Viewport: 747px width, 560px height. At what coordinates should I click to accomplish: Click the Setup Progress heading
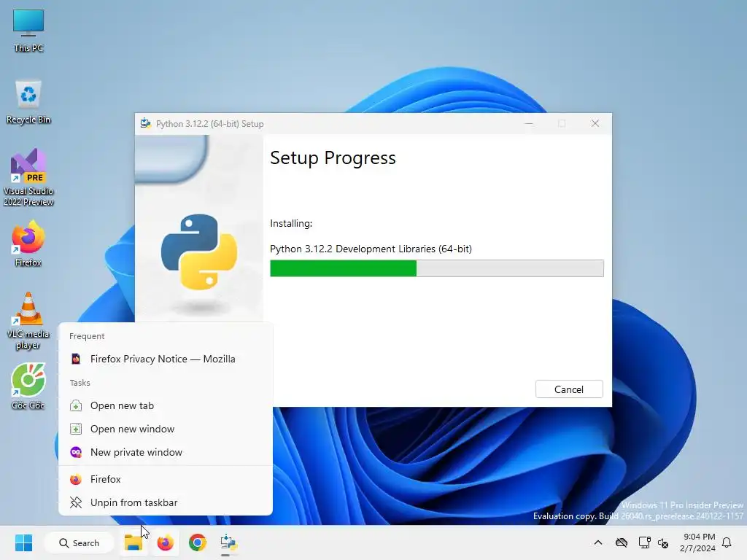click(333, 158)
